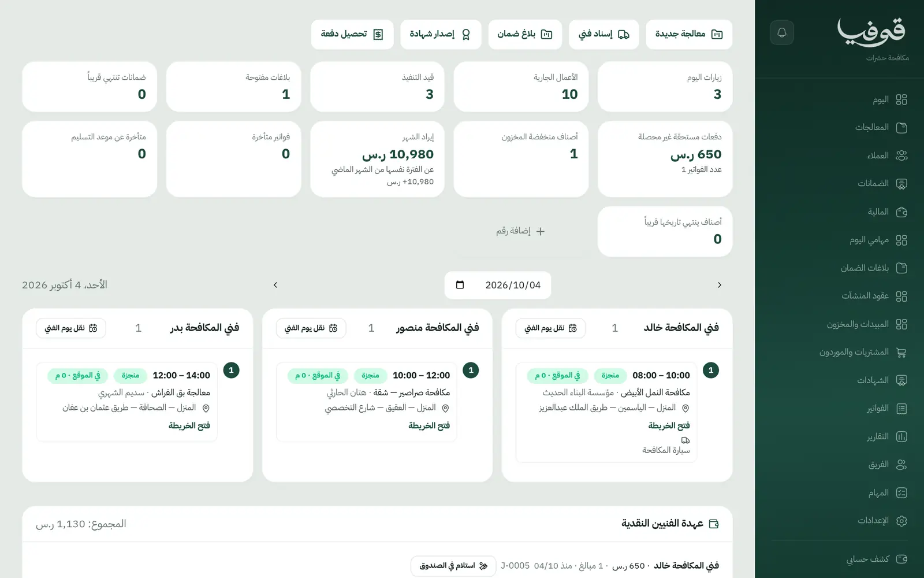924x578 pixels.
Task: Click إسناد فني button
Action: 604,34
